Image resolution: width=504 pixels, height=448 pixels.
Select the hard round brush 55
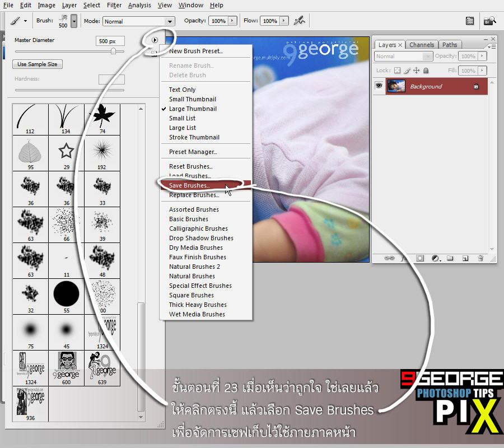coord(66,297)
